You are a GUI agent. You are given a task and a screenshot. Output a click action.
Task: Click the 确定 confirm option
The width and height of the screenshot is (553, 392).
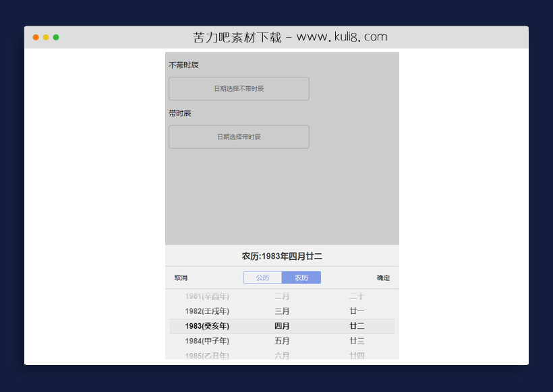pyautogui.click(x=382, y=277)
